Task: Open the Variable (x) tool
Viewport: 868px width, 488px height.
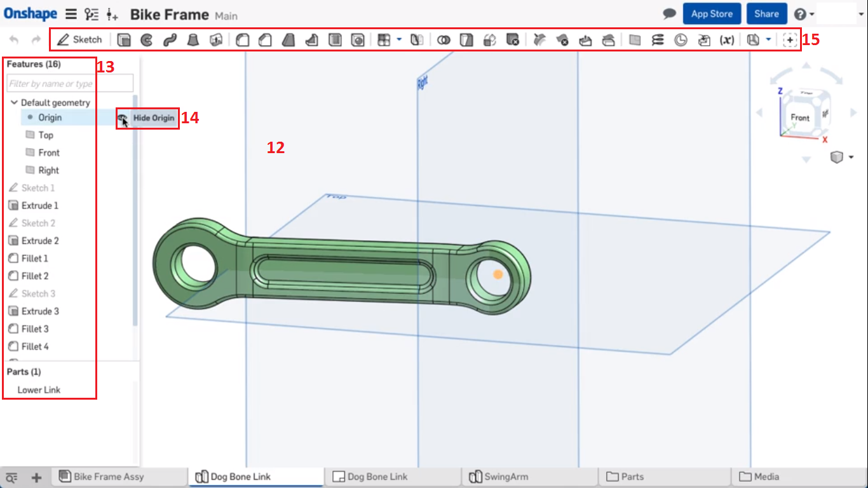Action: pos(727,40)
